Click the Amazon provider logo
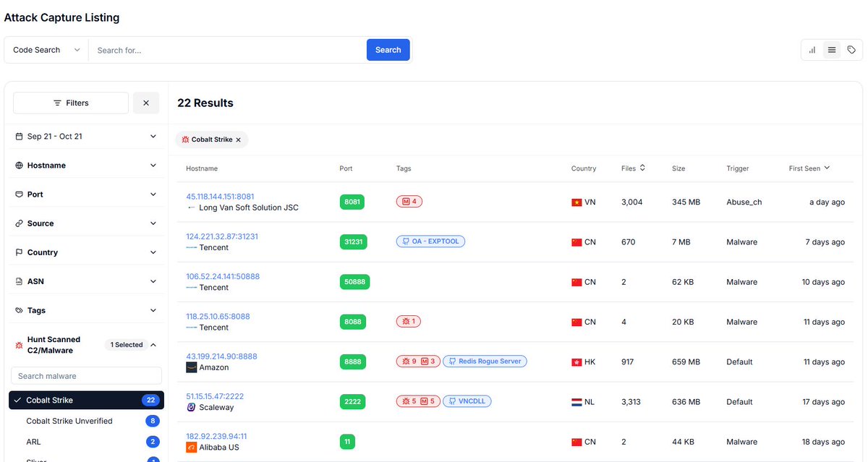The image size is (868, 462). pos(191,367)
